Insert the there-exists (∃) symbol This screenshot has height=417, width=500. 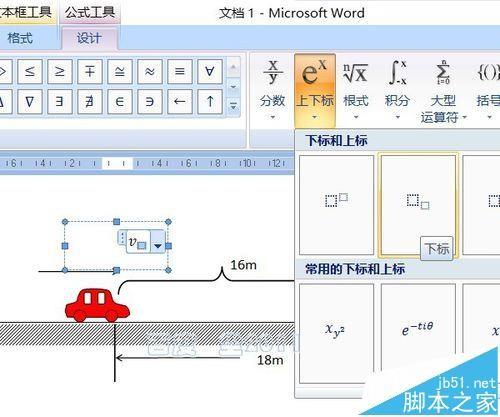[60, 101]
